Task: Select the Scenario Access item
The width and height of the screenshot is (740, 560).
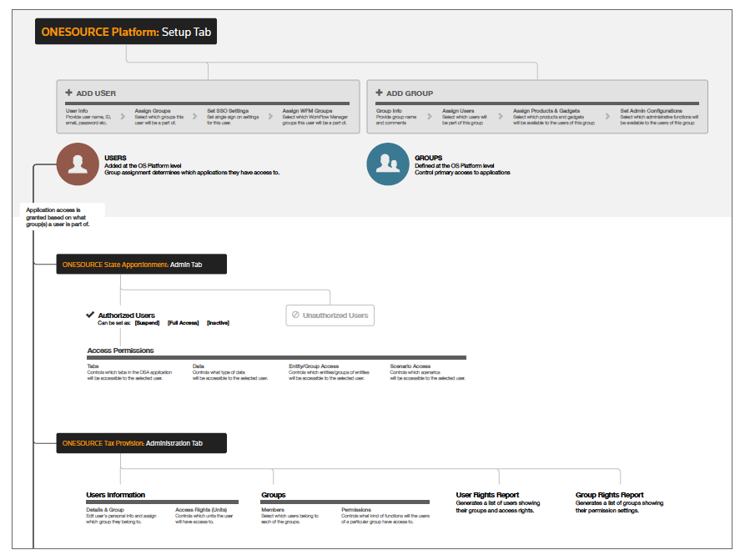Action: pos(428,372)
